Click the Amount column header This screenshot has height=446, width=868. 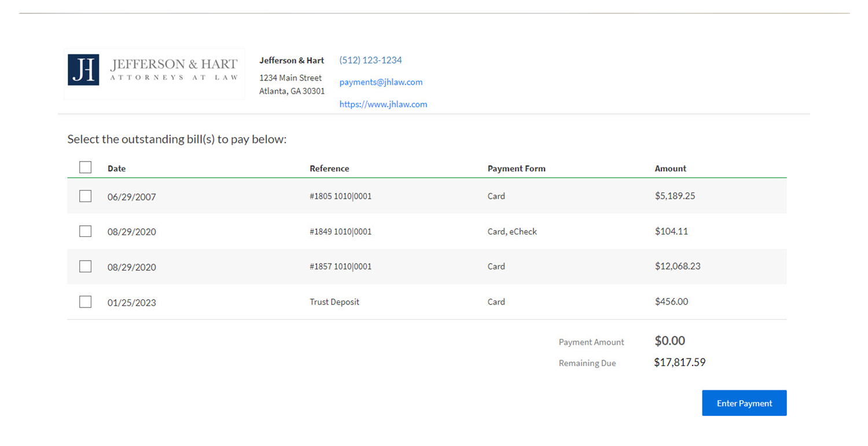pyautogui.click(x=670, y=169)
